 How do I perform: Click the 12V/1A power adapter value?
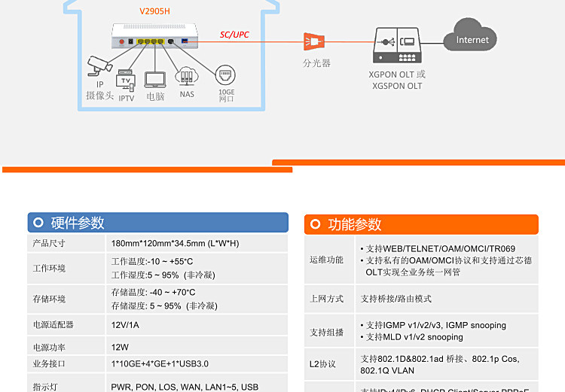click(x=125, y=325)
